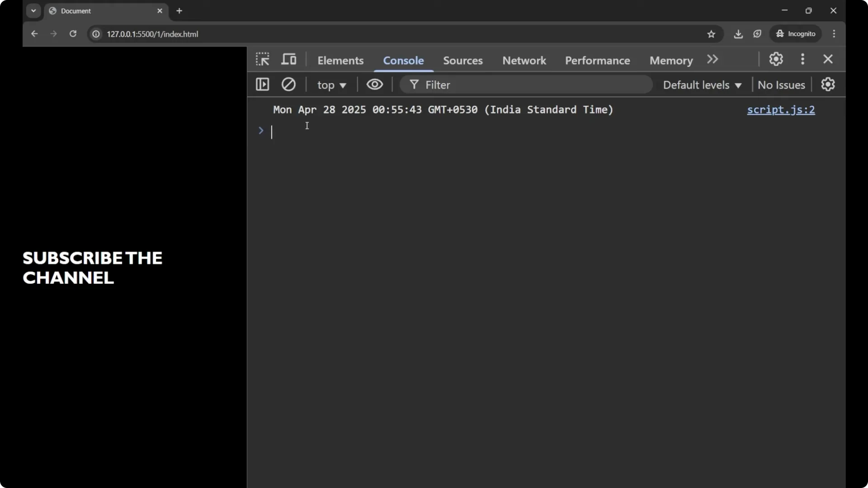The image size is (868, 488).
Task: Click the site info icon in address bar
Action: point(96,34)
